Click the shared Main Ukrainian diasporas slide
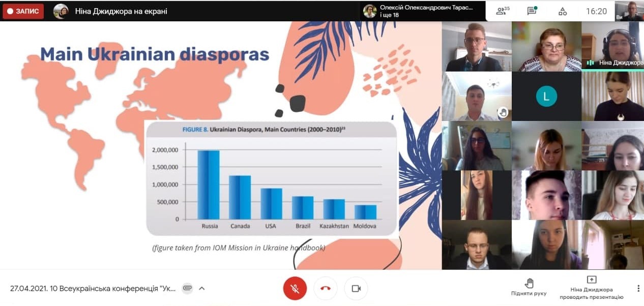This screenshot has height=306, width=644. (x=221, y=145)
